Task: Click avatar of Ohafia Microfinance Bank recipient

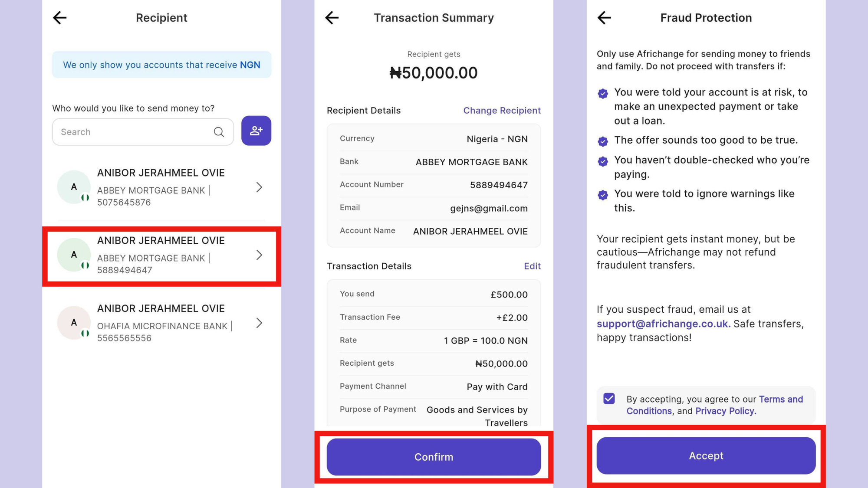Action: 74,323
